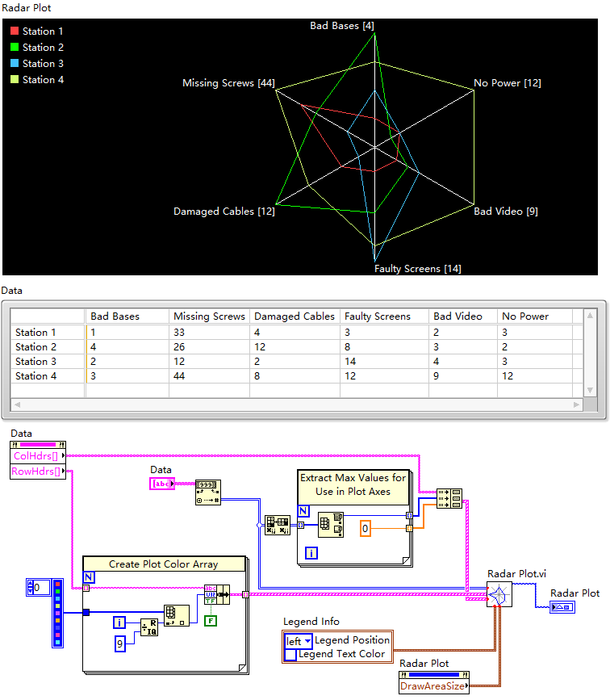Click the RowHdrs[] property item
Image resolution: width=610 pixels, height=700 pixels.
[36, 472]
